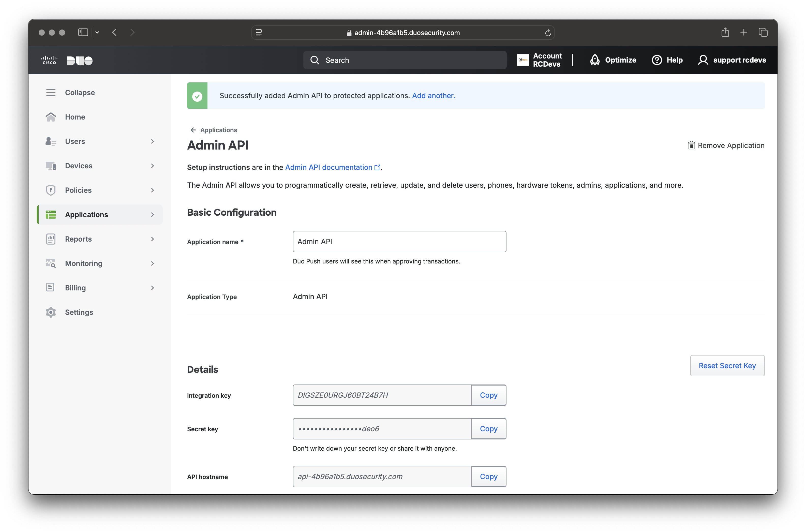806x532 pixels.
Task: Click the Safari address bar URL
Action: [407, 33]
